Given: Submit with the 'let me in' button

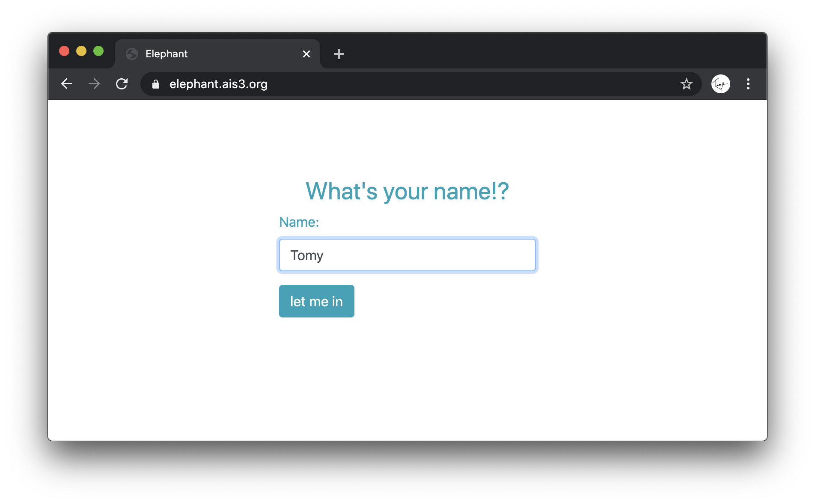Looking at the screenshot, I should (x=317, y=301).
